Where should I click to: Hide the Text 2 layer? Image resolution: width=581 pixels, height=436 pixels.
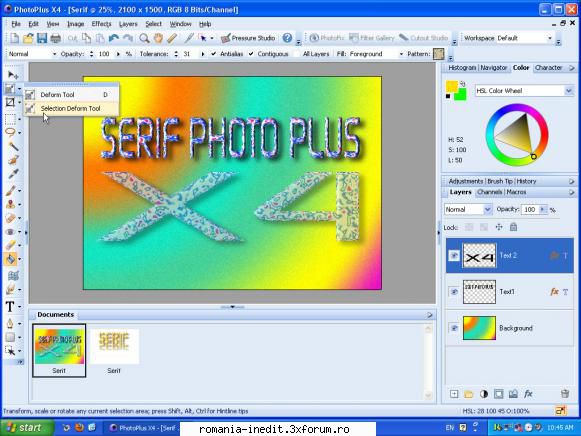(454, 255)
